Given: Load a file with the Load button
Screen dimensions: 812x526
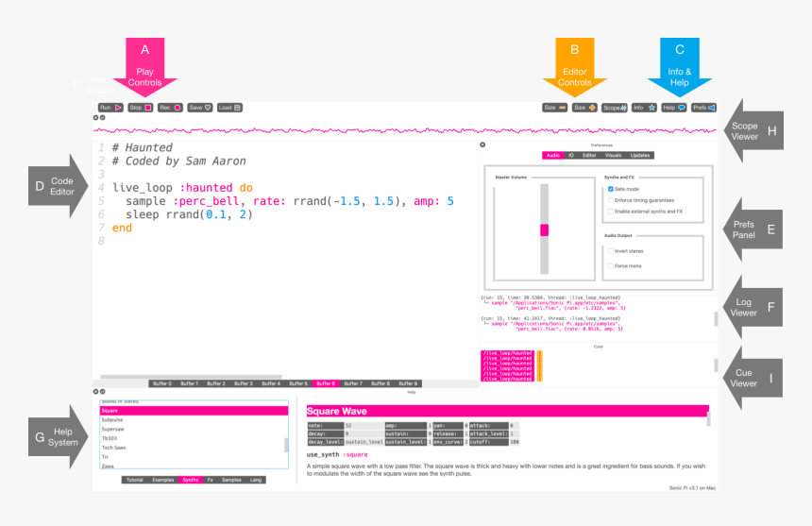Looking at the screenshot, I should [229, 108].
